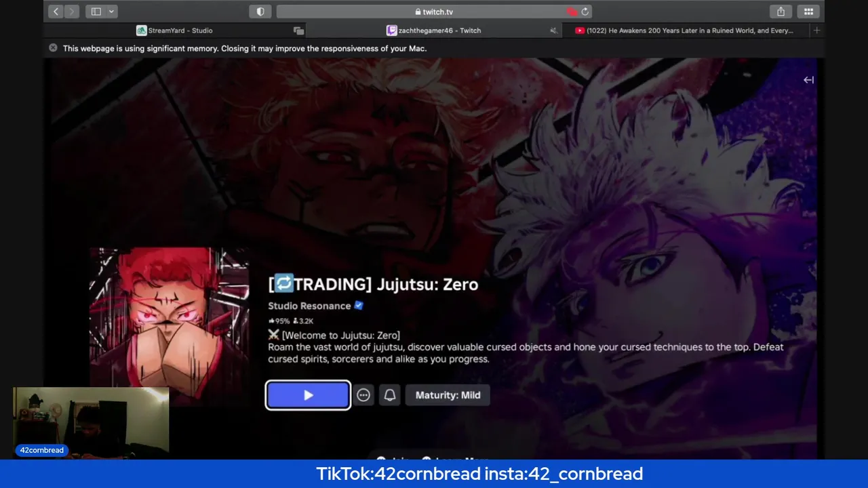Unmute the Twitch tab's speaker icon
The image size is (868, 488).
[553, 30]
